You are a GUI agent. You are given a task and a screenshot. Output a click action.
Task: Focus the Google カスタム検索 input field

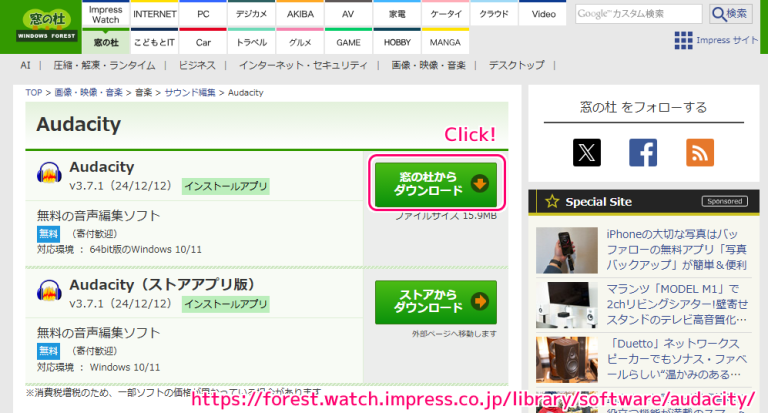(638, 14)
